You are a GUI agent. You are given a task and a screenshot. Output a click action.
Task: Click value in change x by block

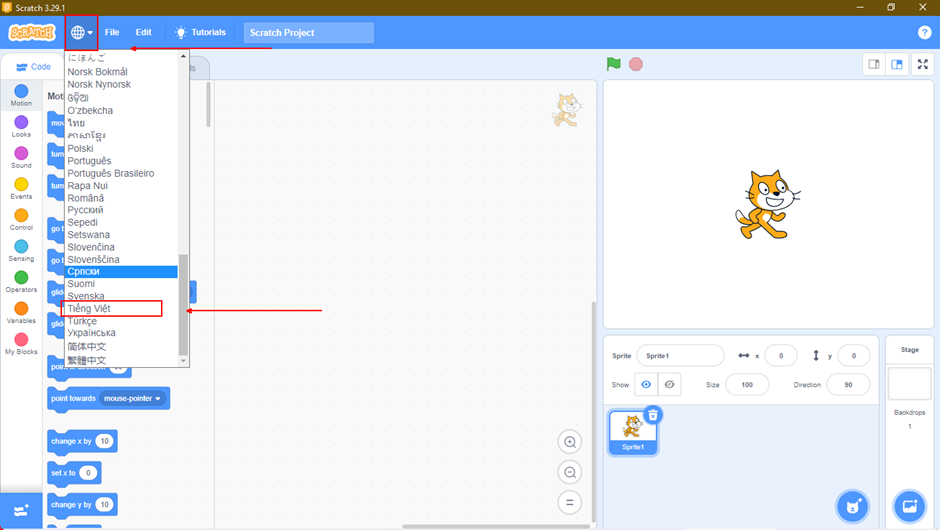pyautogui.click(x=104, y=441)
